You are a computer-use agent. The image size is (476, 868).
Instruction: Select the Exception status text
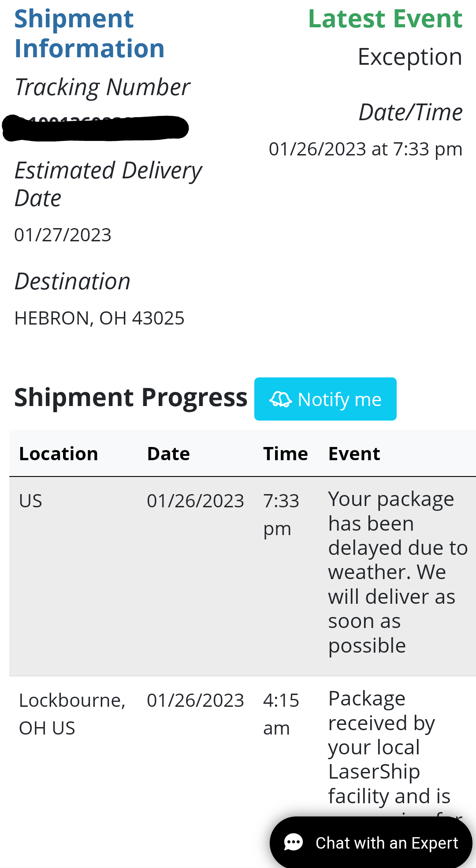pyautogui.click(x=409, y=57)
